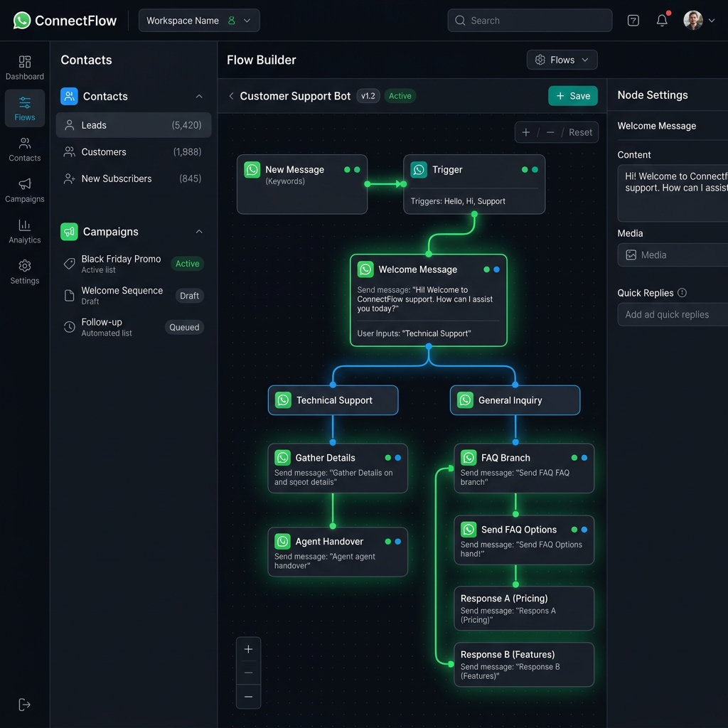Zoom in with top canvas plus control
This screenshot has height=728, width=728.
point(525,132)
